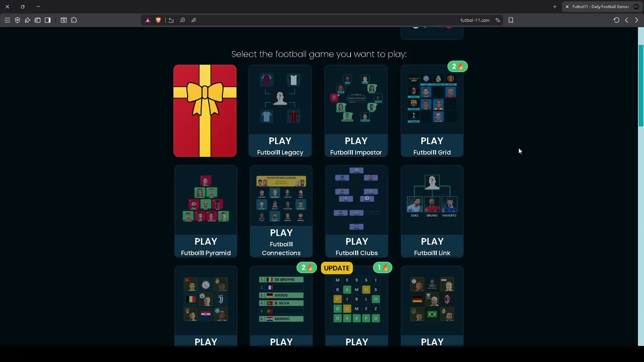The height and width of the screenshot is (362, 644).
Task: Open the red gift box card
Action: click(x=205, y=111)
